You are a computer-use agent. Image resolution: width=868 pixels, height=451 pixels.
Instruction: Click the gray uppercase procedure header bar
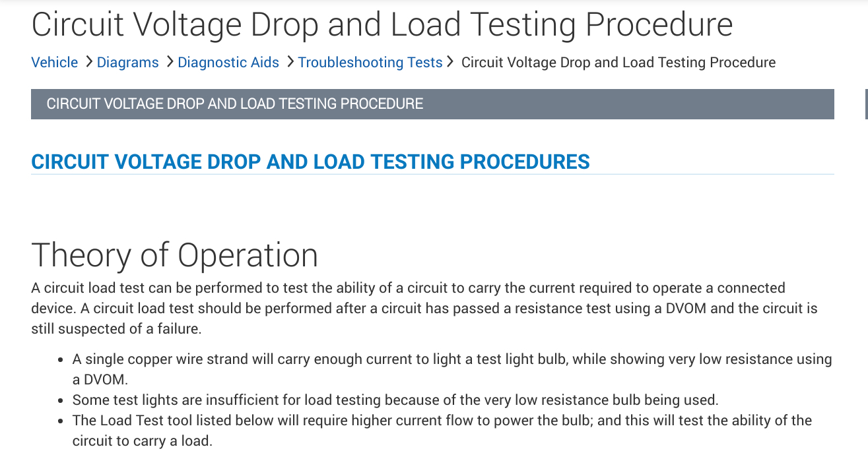coord(432,104)
